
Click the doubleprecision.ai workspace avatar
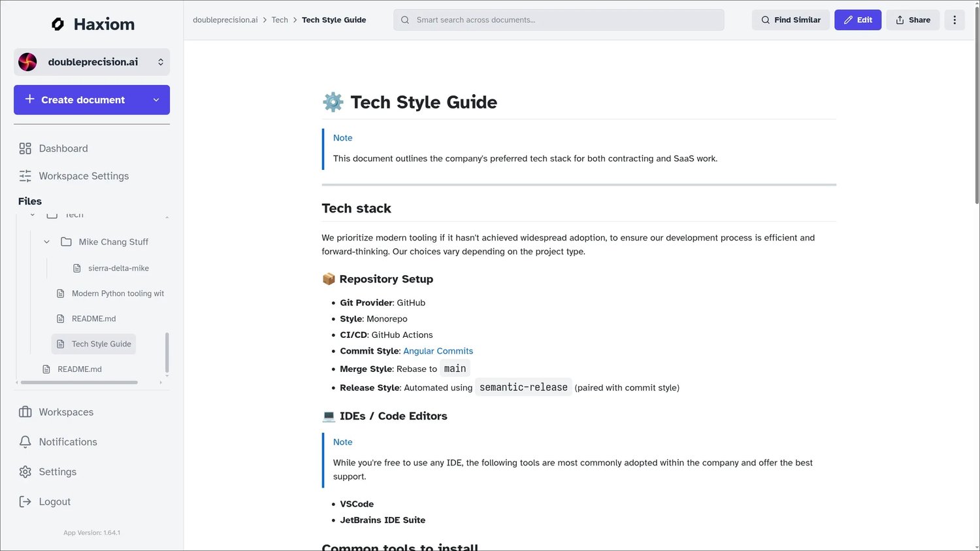tap(27, 62)
